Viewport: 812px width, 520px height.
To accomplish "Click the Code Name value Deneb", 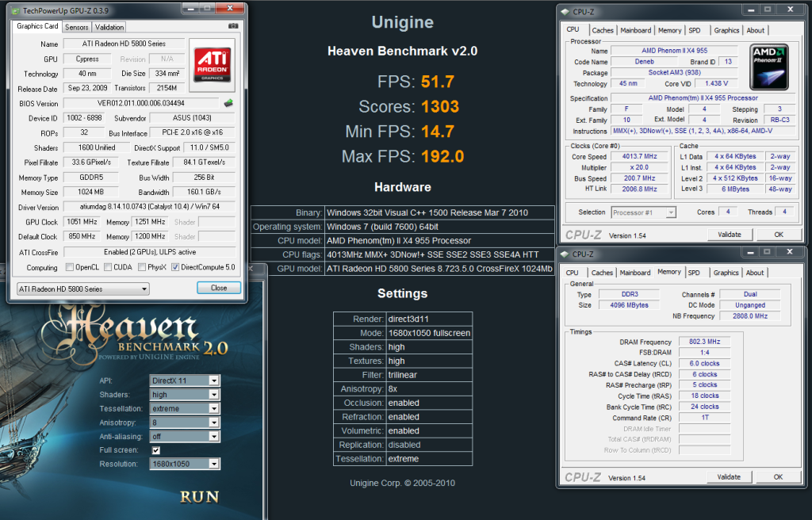I will point(644,62).
